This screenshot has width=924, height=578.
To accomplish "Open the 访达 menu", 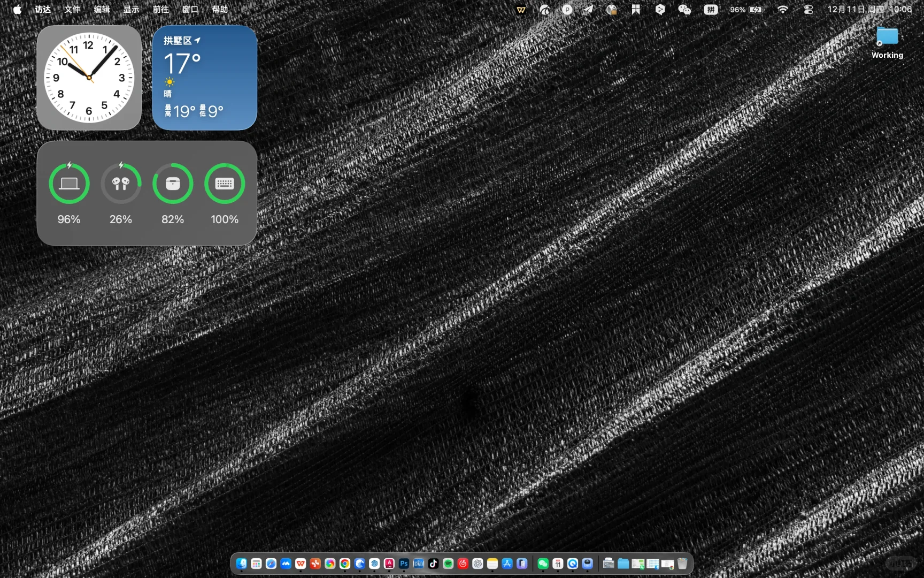I will (43, 10).
